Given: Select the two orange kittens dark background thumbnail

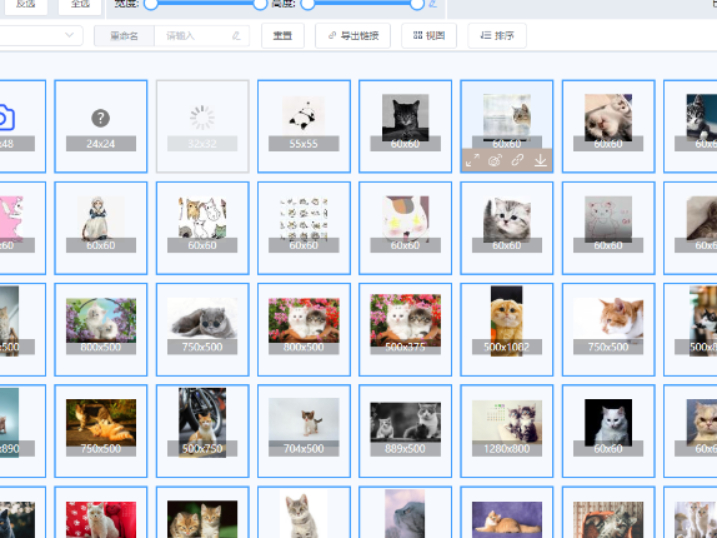Looking at the screenshot, I should [x=203, y=512].
